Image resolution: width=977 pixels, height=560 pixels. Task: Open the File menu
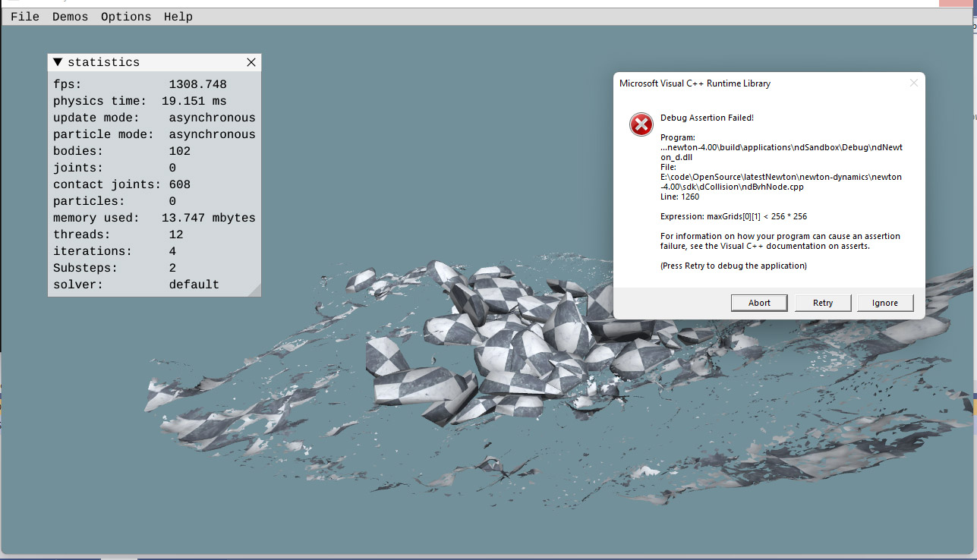click(25, 17)
